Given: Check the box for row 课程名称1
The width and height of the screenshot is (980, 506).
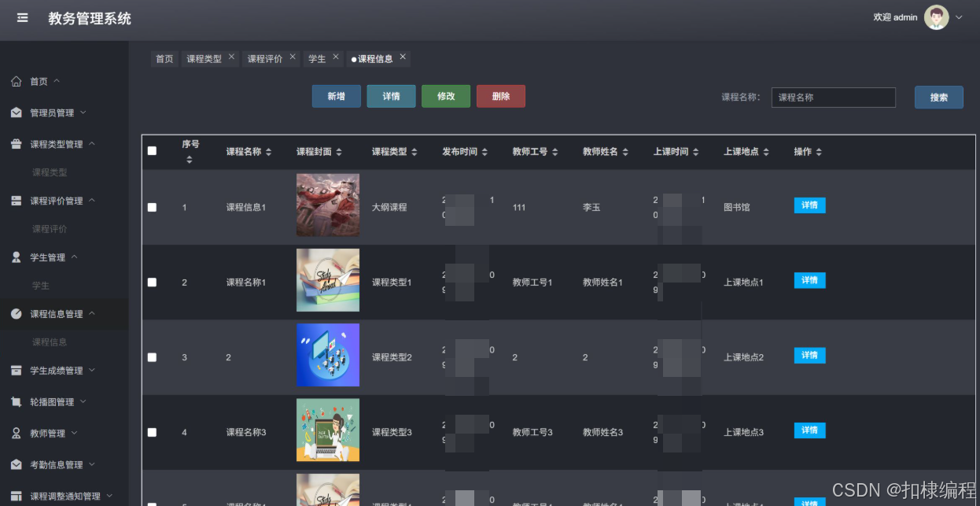Looking at the screenshot, I should point(152,282).
